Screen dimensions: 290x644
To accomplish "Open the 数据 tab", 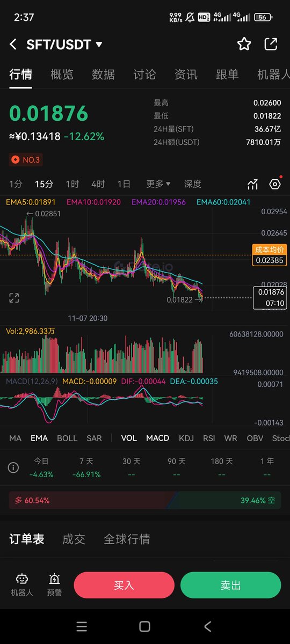I will [x=103, y=75].
